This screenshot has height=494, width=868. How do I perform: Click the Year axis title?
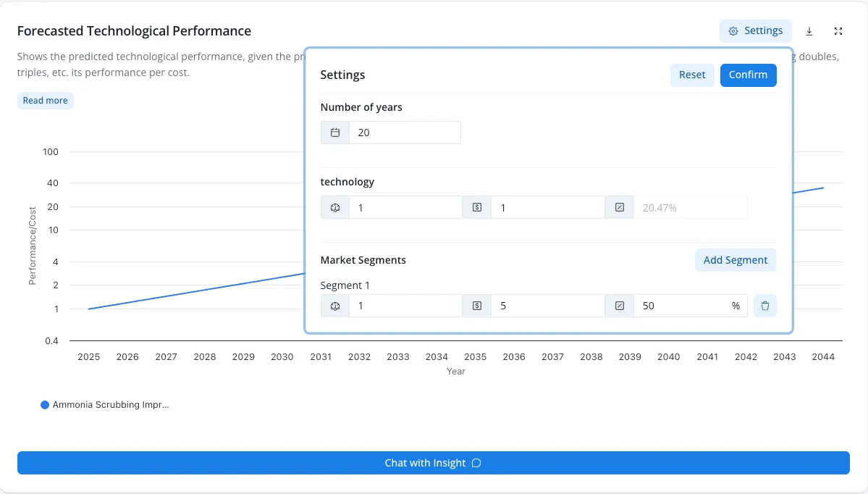click(456, 371)
